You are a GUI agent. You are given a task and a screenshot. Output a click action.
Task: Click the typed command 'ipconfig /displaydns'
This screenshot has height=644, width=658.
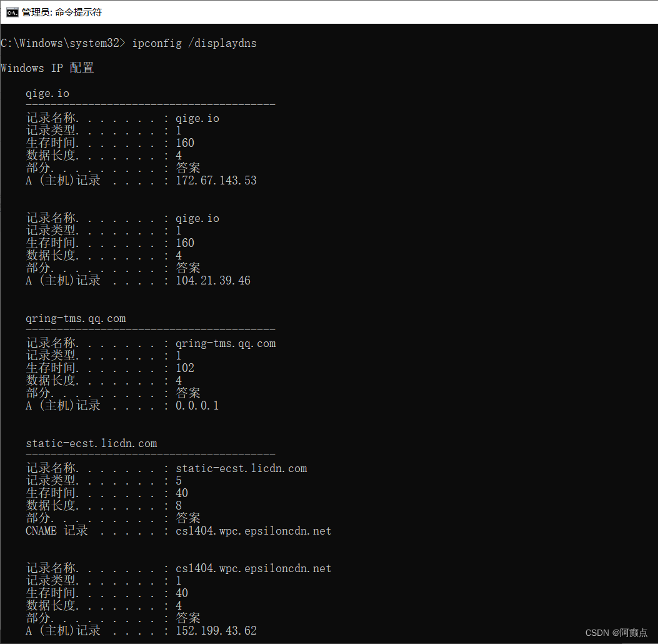194,43
